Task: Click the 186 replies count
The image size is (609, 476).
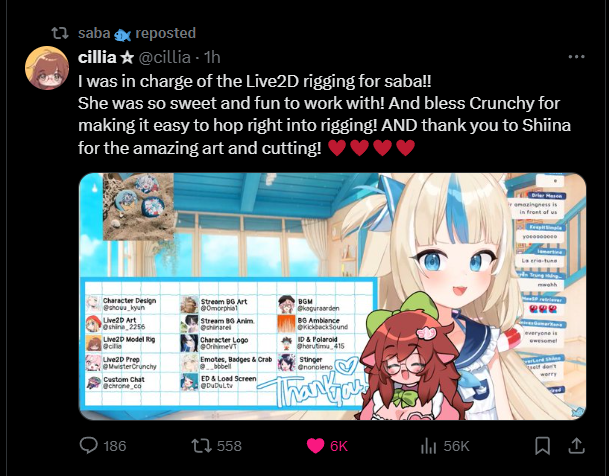Action: point(115,446)
